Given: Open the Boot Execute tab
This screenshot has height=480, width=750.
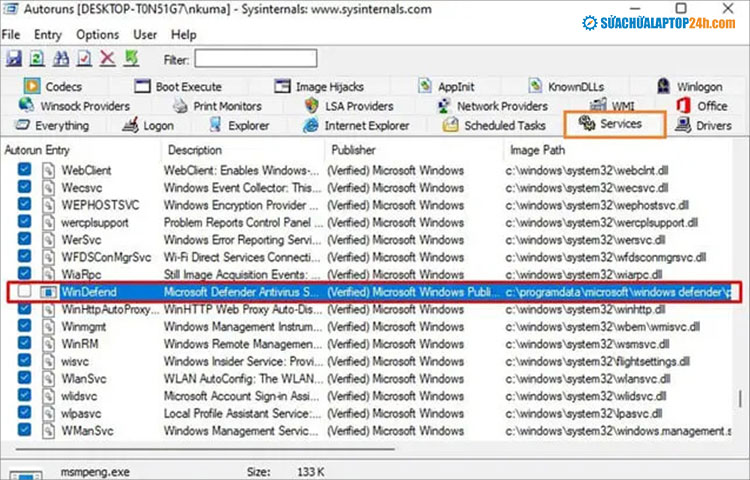Looking at the screenshot, I should click(178, 87).
